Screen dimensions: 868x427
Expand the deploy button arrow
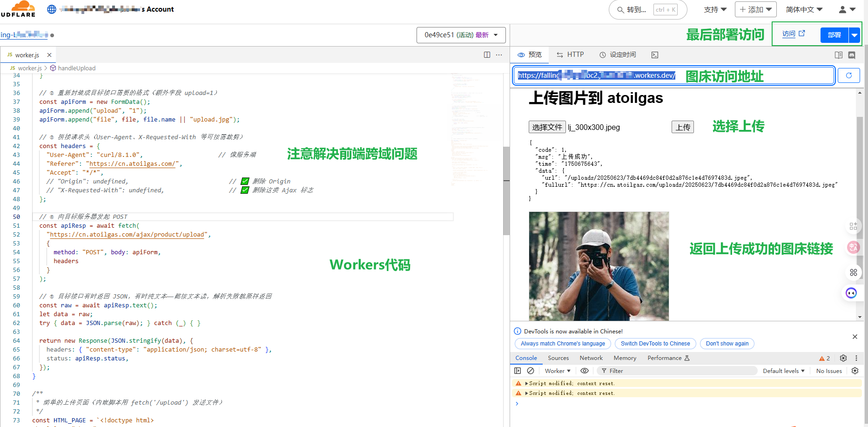click(854, 35)
